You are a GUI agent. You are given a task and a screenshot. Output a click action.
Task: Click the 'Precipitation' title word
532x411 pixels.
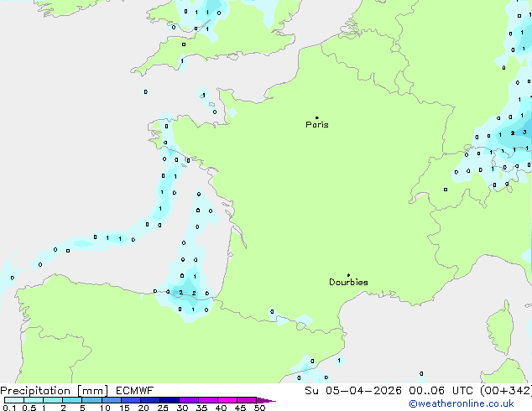[x=35, y=391]
